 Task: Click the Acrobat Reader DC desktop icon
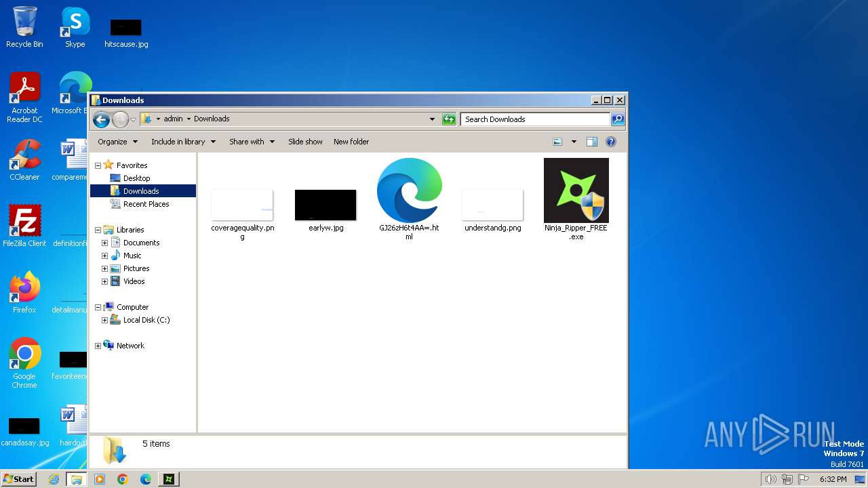pyautogui.click(x=24, y=98)
